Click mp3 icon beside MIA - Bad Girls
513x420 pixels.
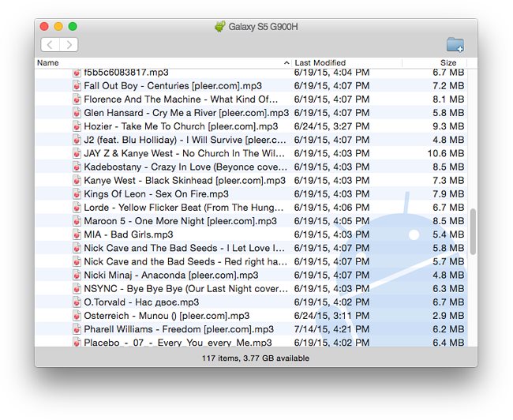pyautogui.click(x=77, y=234)
